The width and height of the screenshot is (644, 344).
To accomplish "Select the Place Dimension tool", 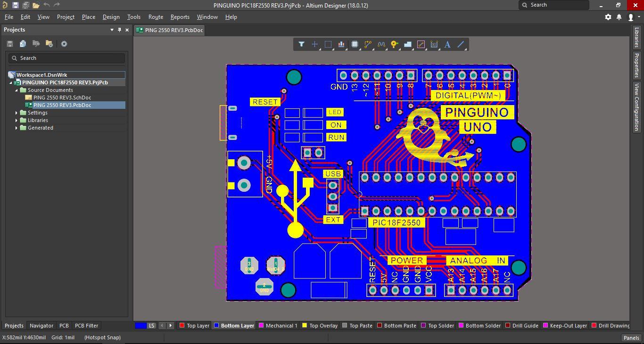I will 434,44.
